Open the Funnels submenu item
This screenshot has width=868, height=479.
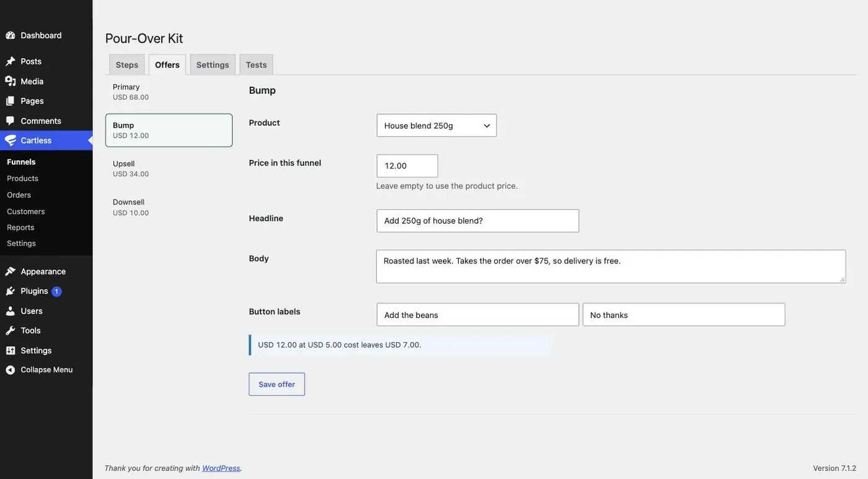pos(21,162)
